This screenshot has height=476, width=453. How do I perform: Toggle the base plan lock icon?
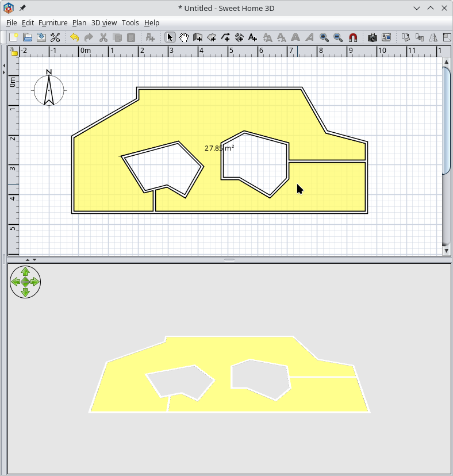[x=13, y=51]
